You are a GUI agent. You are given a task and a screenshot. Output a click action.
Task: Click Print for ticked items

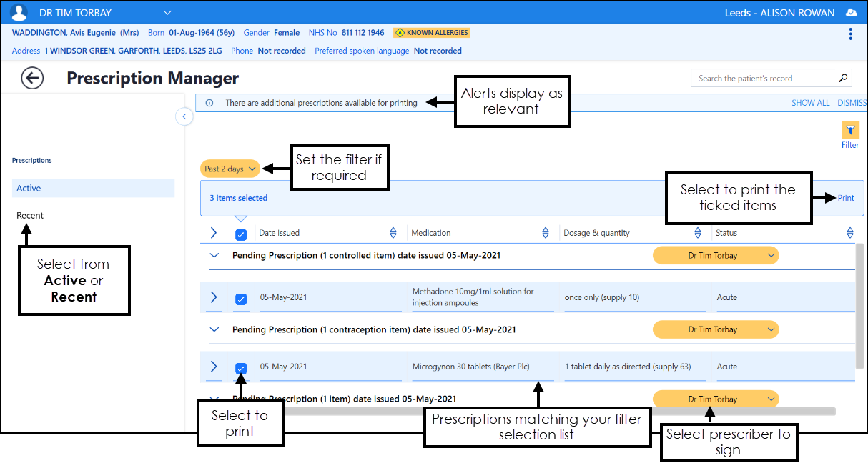tap(846, 198)
